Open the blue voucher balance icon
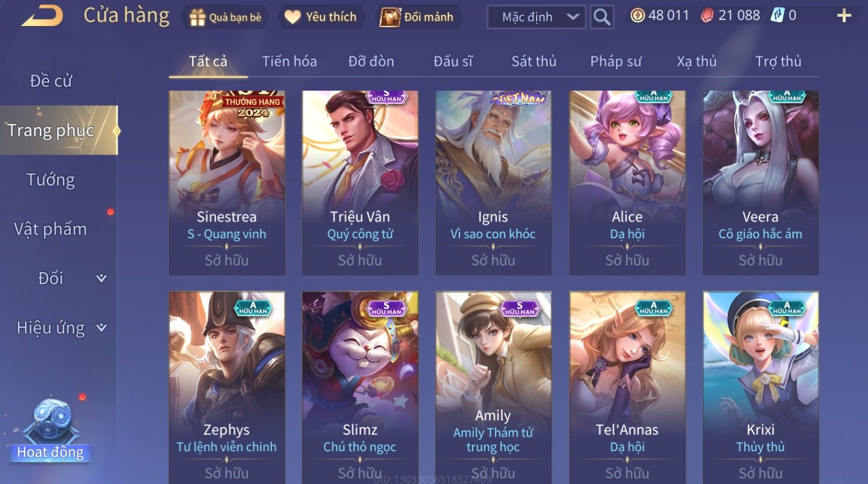868x484 pixels. click(x=778, y=16)
